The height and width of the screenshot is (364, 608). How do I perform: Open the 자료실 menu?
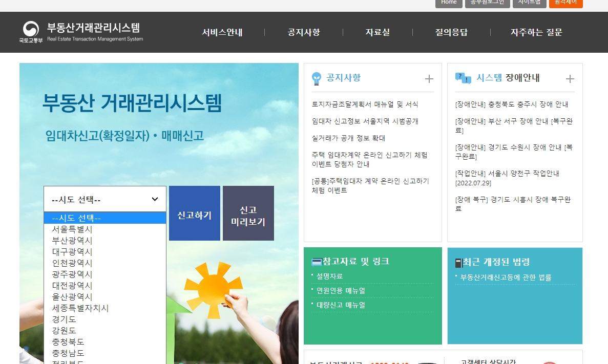[x=378, y=32]
